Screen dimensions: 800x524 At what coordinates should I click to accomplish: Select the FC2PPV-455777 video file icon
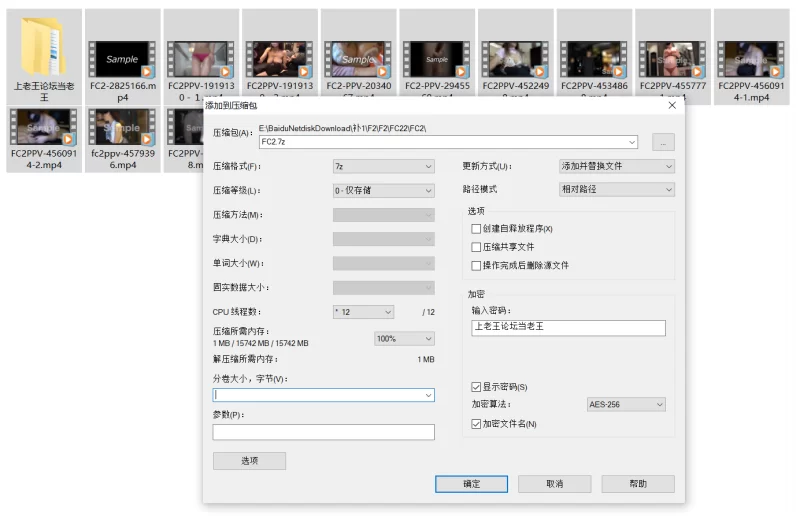672,59
